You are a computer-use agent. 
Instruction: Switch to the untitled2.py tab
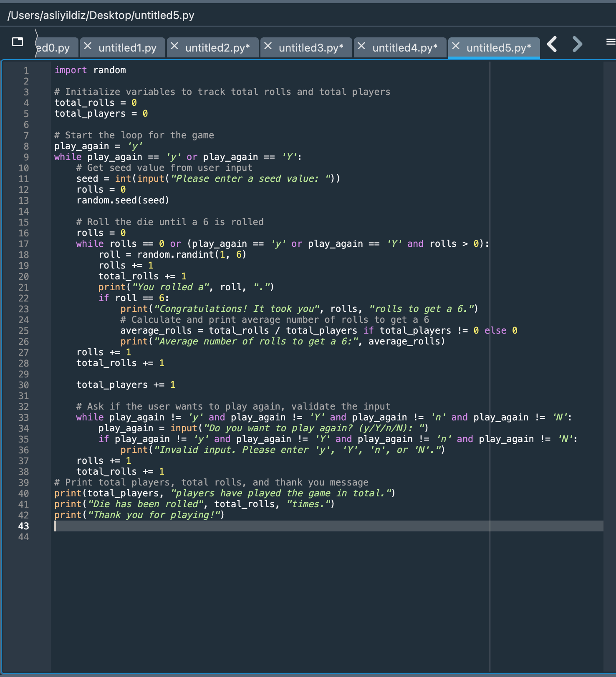pyautogui.click(x=217, y=48)
